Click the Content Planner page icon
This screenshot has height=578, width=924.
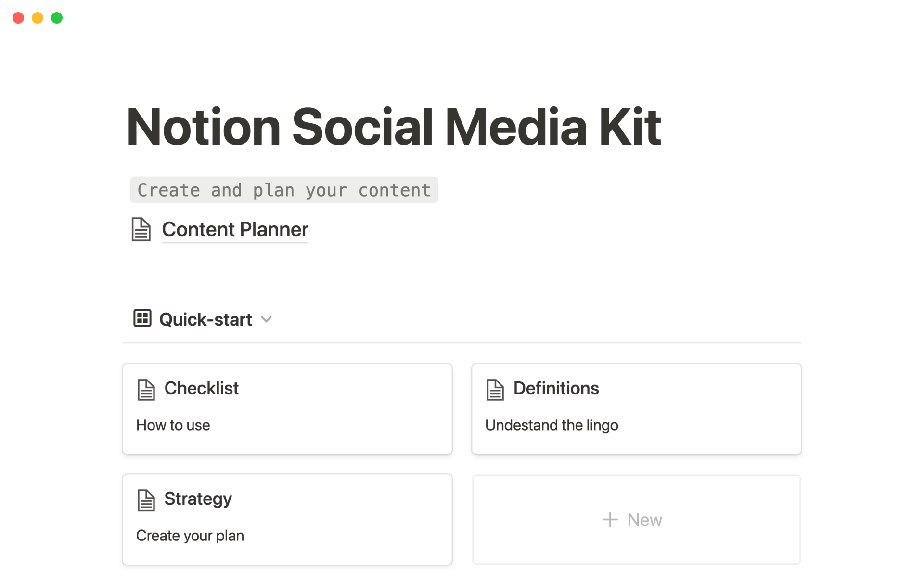click(x=141, y=229)
